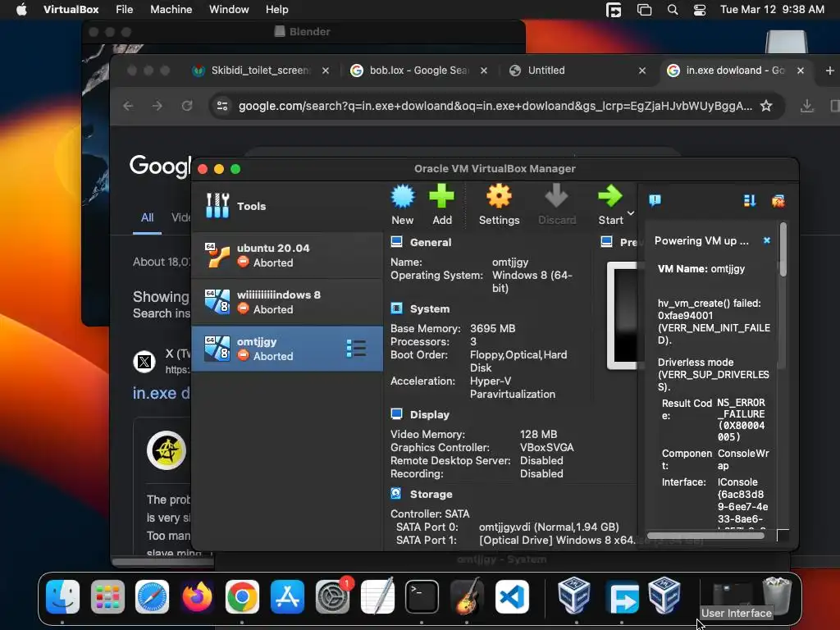Open Finder from the dock
The image size is (840, 630).
coord(62,596)
